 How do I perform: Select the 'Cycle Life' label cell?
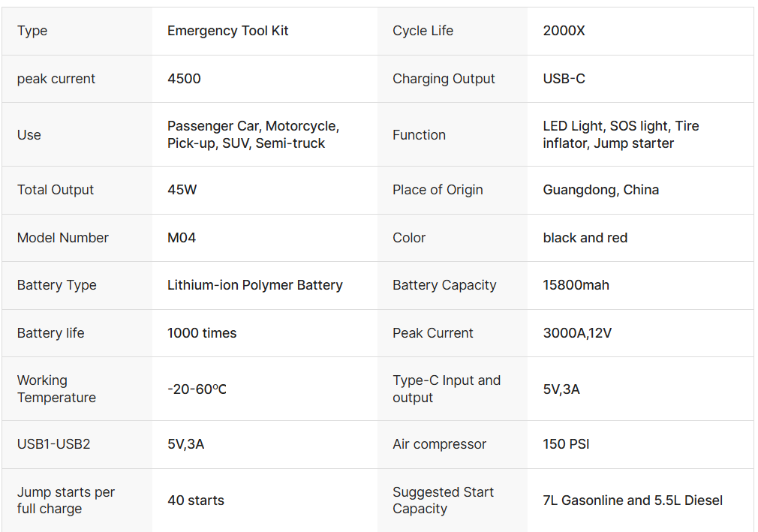pos(423,31)
